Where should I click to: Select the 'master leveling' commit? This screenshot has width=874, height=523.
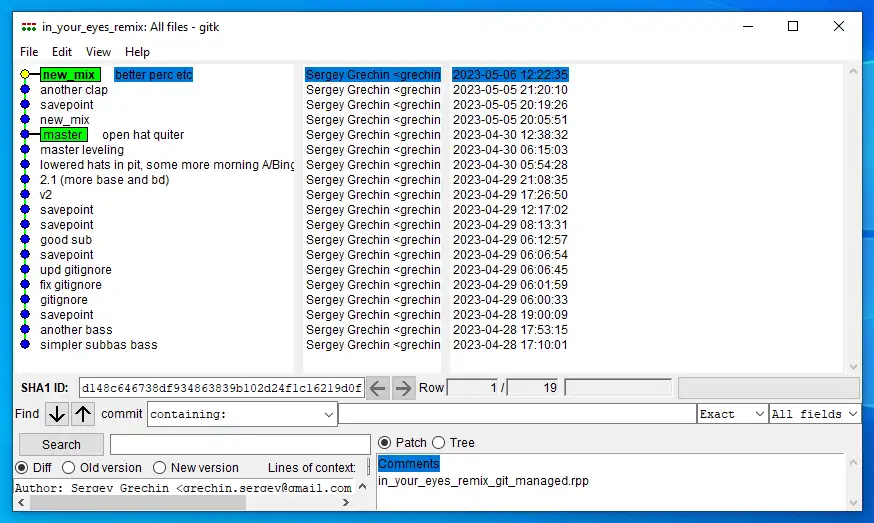pos(82,150)
